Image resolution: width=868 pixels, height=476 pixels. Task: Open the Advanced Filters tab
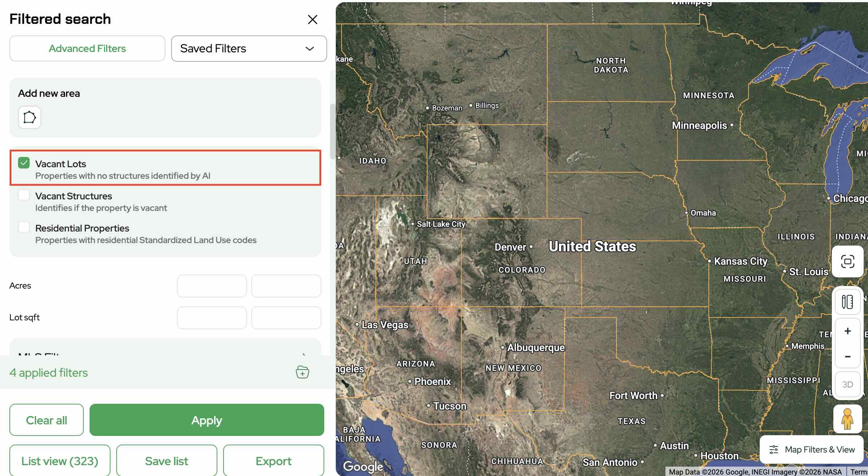coord(87,48)
